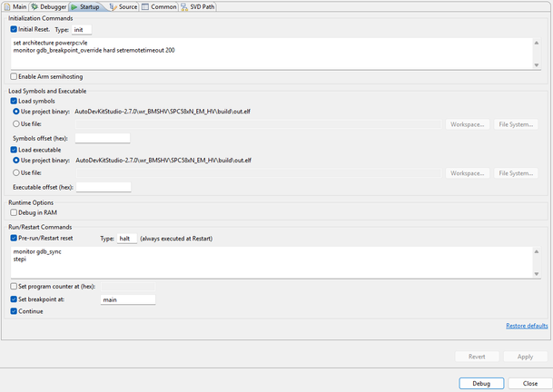Click File System button in Load symbols section
Viewport: 553px width, 392px height.
pyautogui.click(x=516, y=124)
